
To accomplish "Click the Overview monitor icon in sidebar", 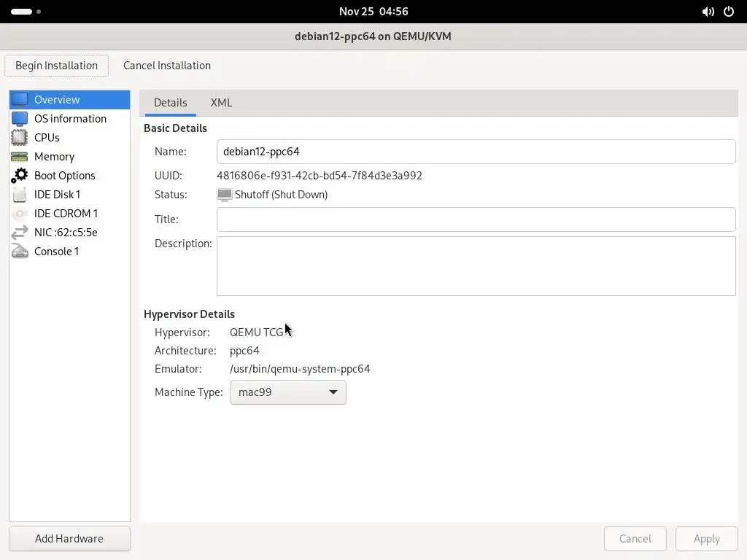I will 20,99.
